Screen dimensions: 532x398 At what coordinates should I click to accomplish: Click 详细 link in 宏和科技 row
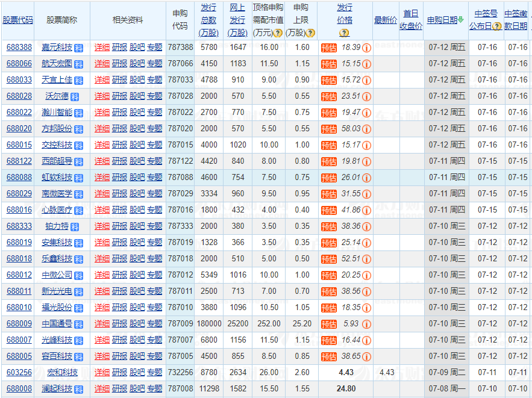coord(102,372)
